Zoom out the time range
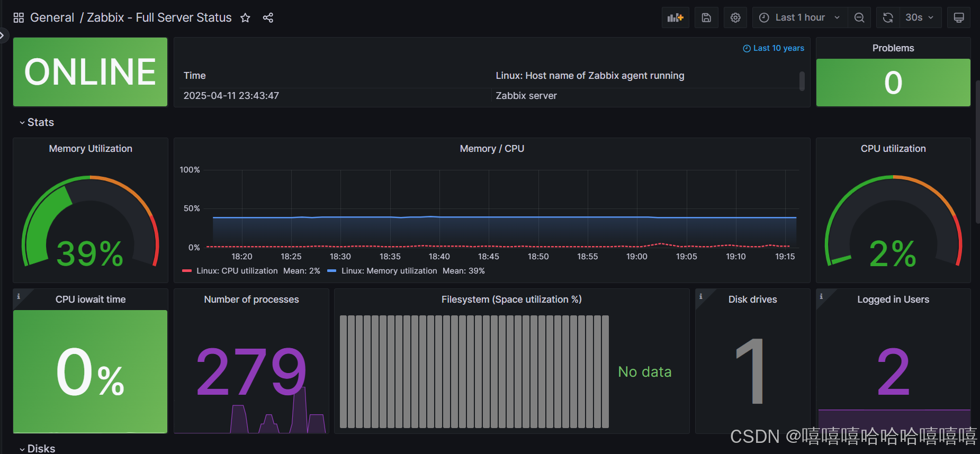The image size is (980, 454). pos(859,17)
